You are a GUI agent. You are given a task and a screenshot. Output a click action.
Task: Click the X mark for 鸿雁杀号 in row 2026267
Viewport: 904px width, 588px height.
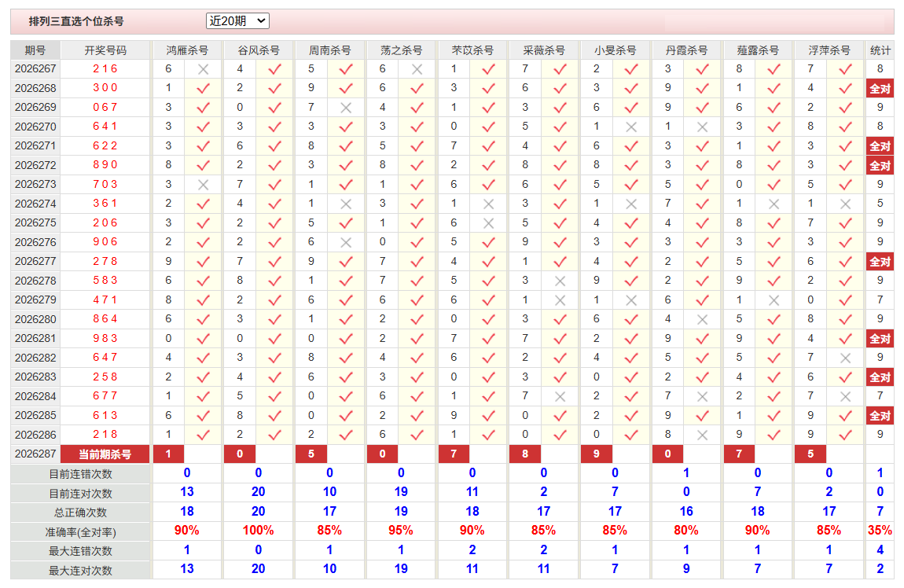(203, 69)
